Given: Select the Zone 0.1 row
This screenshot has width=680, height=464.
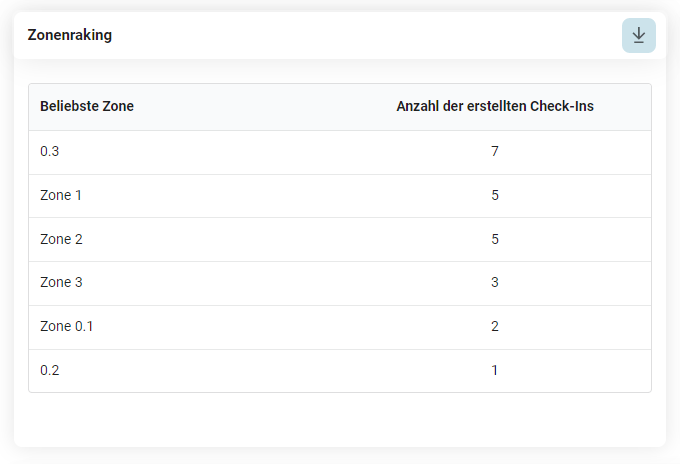Looking at the screenshot, I should [x=340, y=326].
